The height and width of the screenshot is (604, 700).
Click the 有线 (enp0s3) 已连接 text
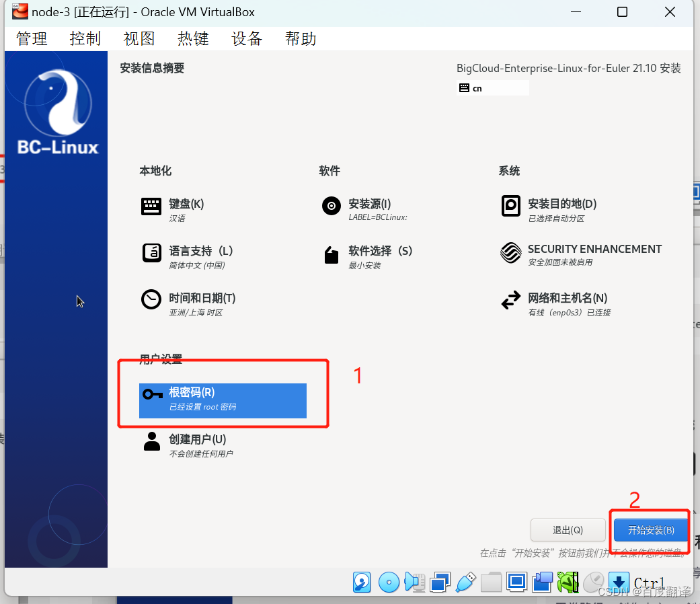569,313
